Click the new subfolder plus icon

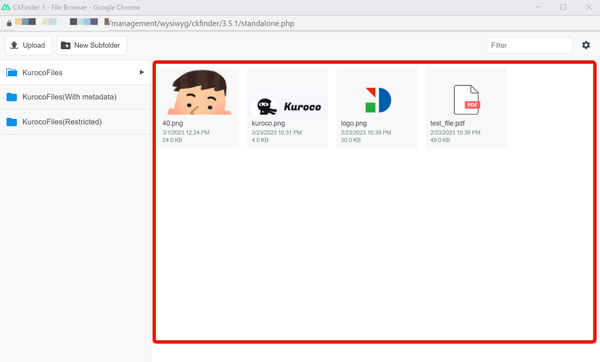65,45
